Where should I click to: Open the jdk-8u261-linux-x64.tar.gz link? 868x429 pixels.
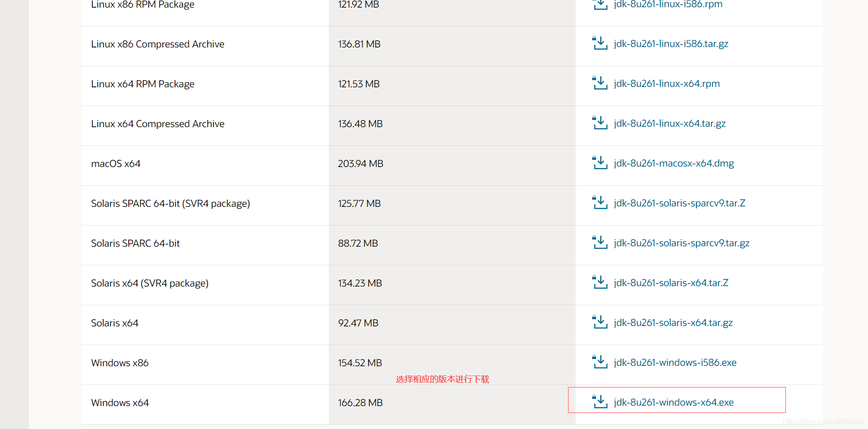pos(670,124)
